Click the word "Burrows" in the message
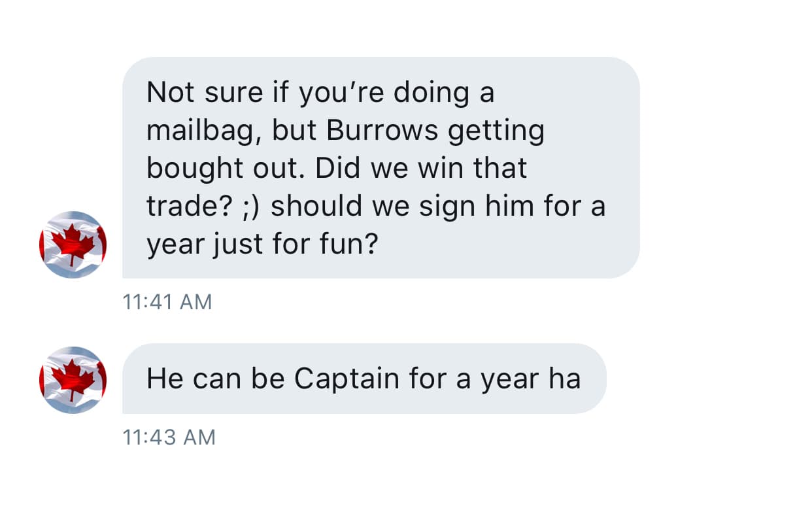Screen dimensions: 812x525 click(382, 131)
